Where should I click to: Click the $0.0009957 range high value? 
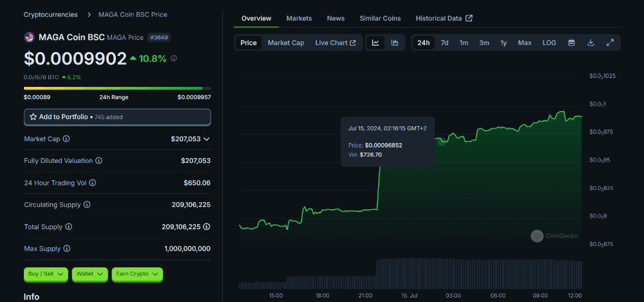point(194,97)
